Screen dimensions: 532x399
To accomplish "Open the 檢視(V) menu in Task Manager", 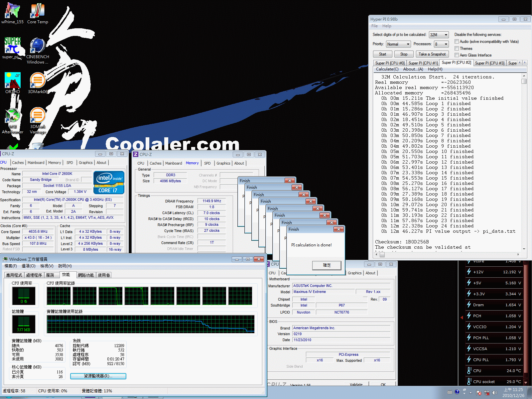I will [x=47, y=266].
